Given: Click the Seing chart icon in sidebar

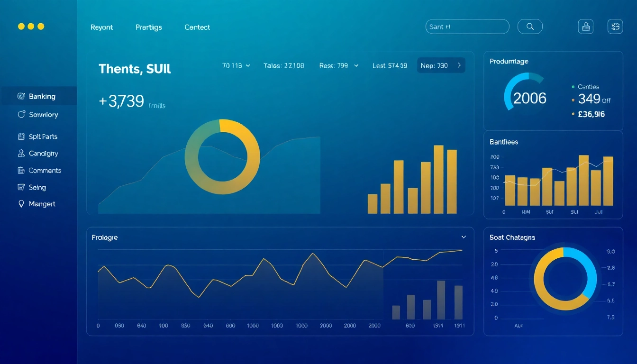Looking at the screenshot, I should pos(21,187).
